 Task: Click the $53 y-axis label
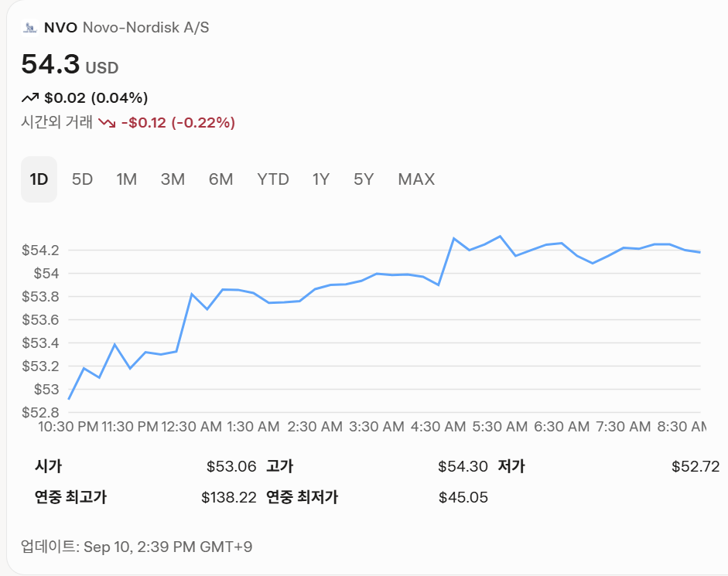point(46,390)
